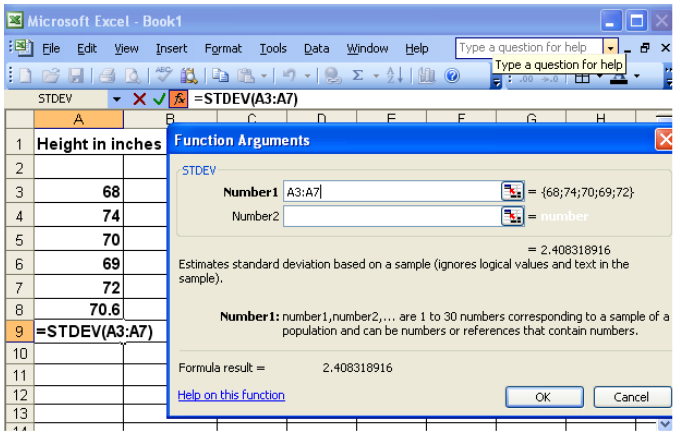Click the AutoSum sigma toolbar icon
The width and height of the screenshot is (680, 437).
[x=358, y=75]
